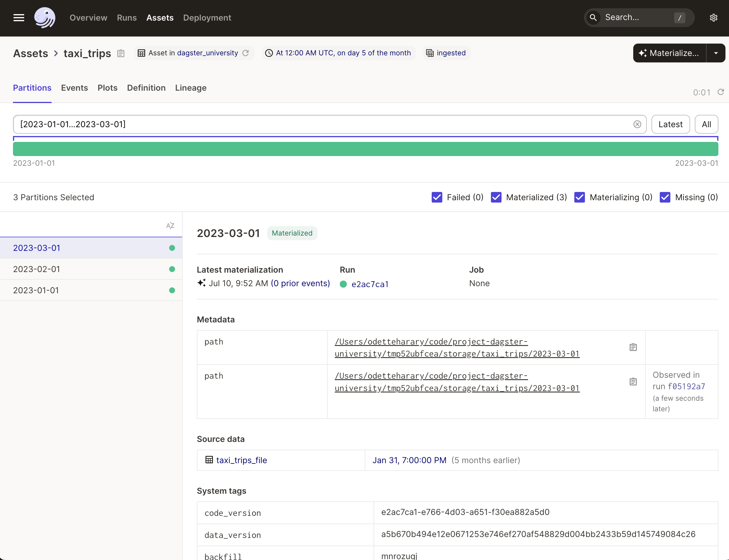Toggle the Failed (0) checkbox
The width and height of the screenshot is (729, 560).
coord(437,197)
